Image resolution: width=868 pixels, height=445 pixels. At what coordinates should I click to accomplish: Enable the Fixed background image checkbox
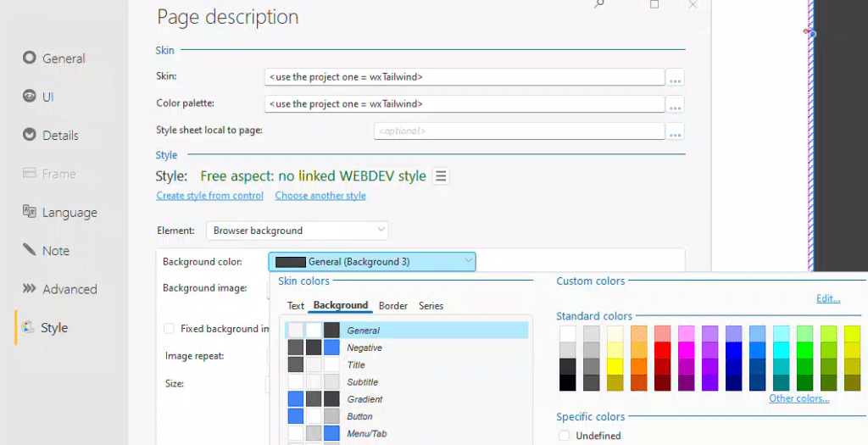point(170,329)
